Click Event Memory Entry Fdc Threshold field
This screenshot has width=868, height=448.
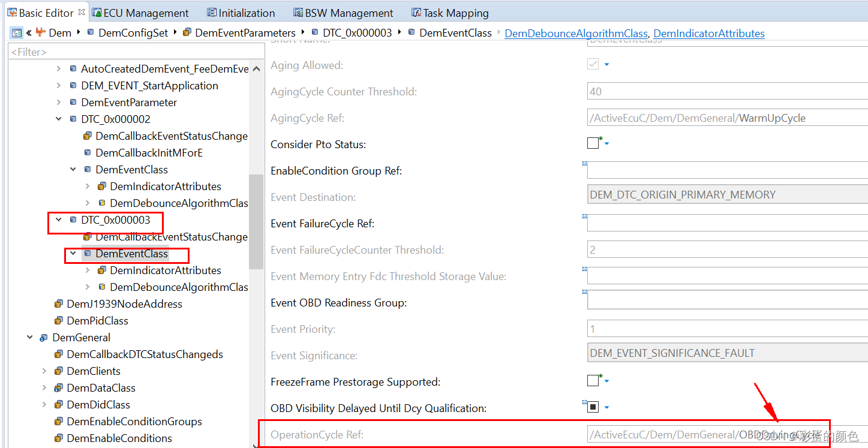[x=728, y=276]
